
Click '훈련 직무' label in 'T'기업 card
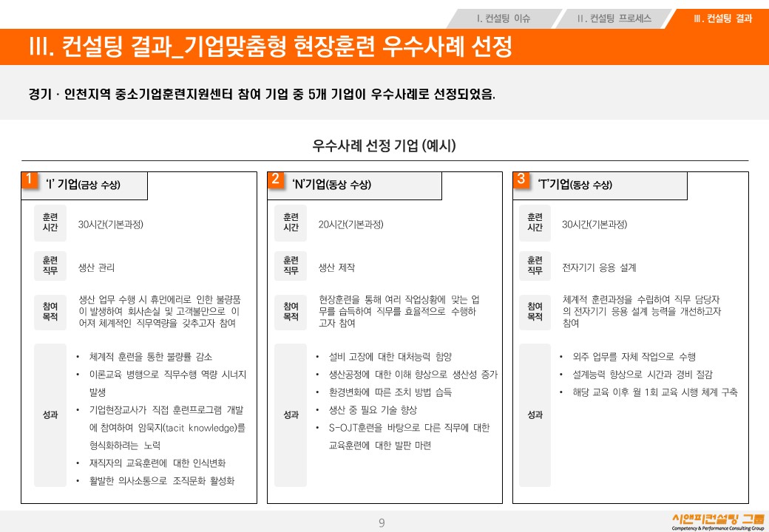pyautogui.click(x=535, y=265)
